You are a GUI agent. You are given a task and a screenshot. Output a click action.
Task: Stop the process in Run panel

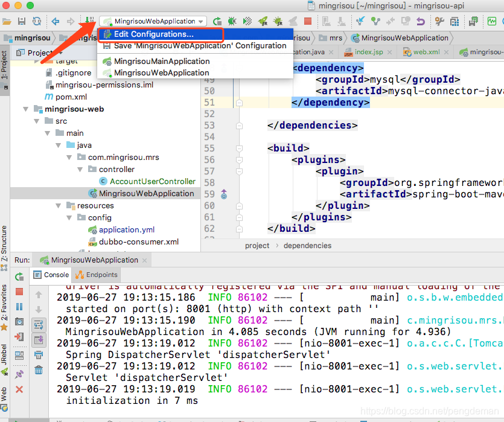click(19, 292)
